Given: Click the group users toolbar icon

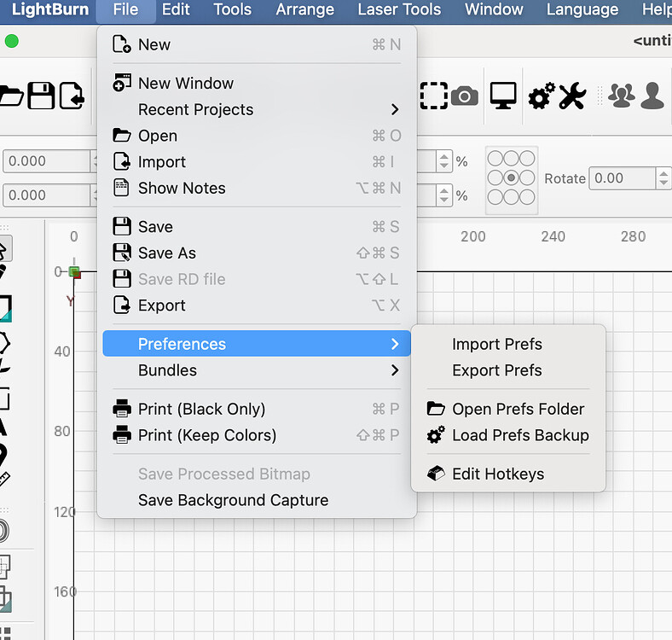Looking at the screenshot, I should coord(620,96).
